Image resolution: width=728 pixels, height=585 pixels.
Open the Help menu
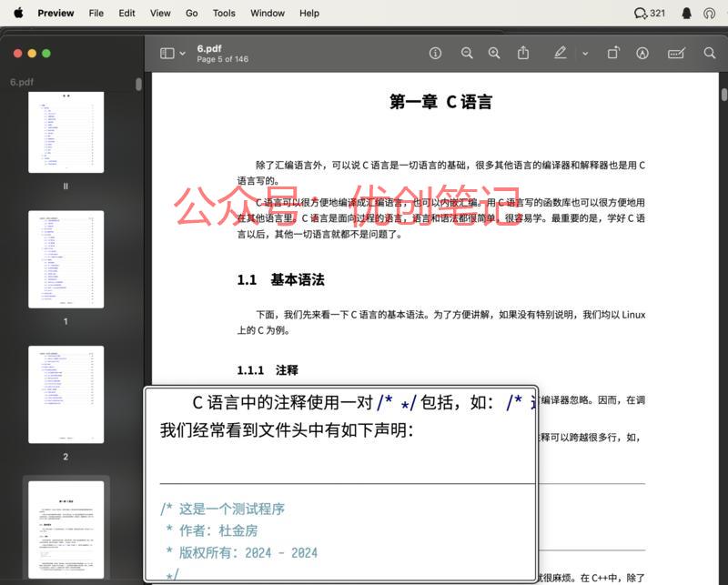(309, 13)
